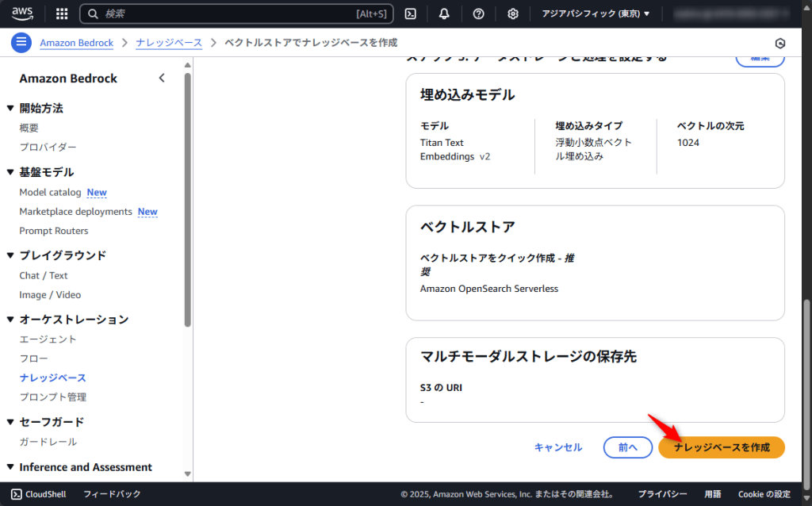Launch CloudShell from the top bar icon
The image size is (812, 506).
[x=411, y=14]
